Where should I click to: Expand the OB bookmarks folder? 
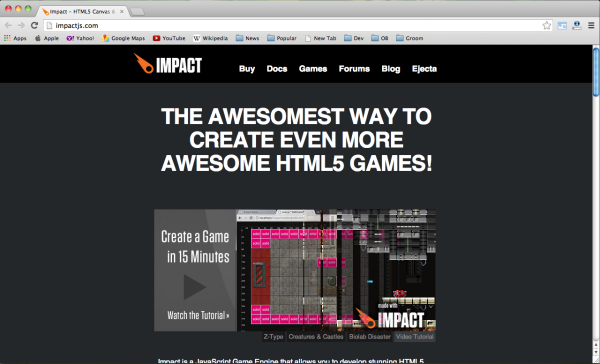(380, 38)
